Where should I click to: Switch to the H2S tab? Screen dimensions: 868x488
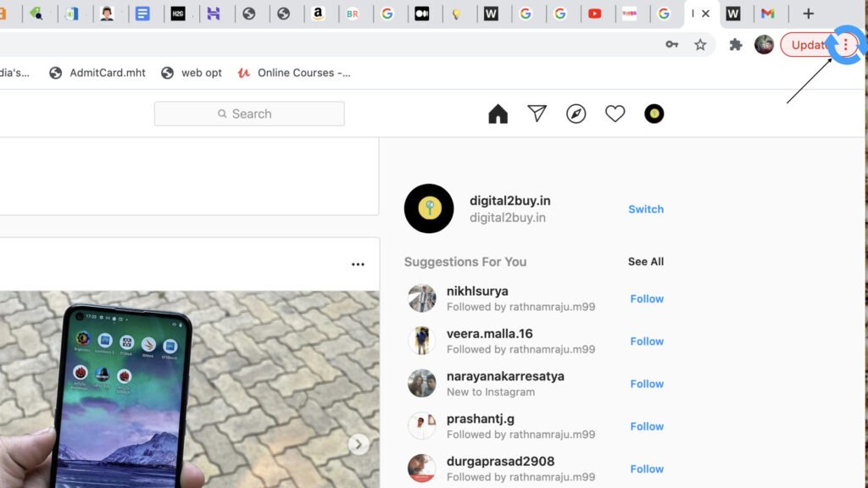[x=178, y=14]
